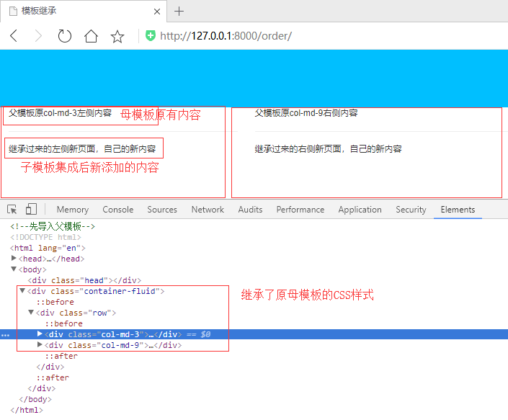This screenshot has width=508, height=420.
Task: Select the 先导入父模板 comment line
Action: (x=53, y=226)
